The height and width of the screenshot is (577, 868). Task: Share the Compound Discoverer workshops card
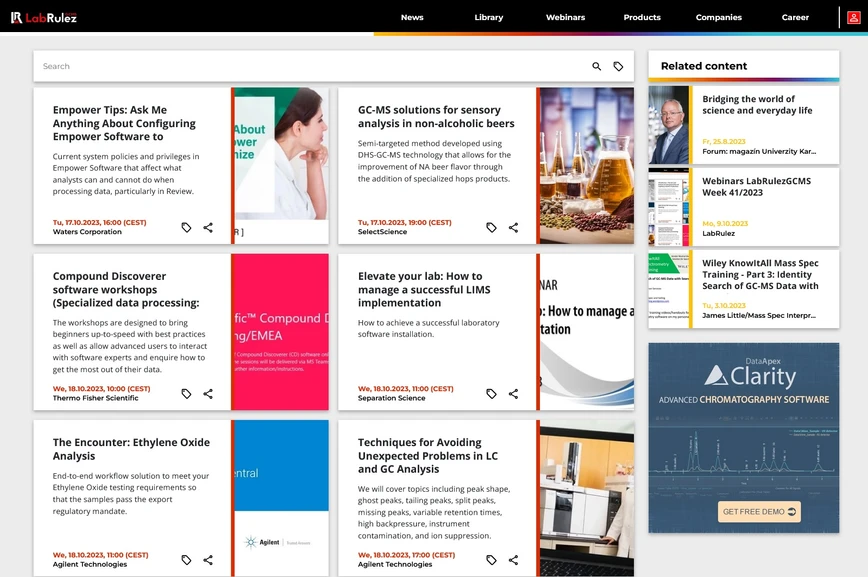[x=208, y=394]
